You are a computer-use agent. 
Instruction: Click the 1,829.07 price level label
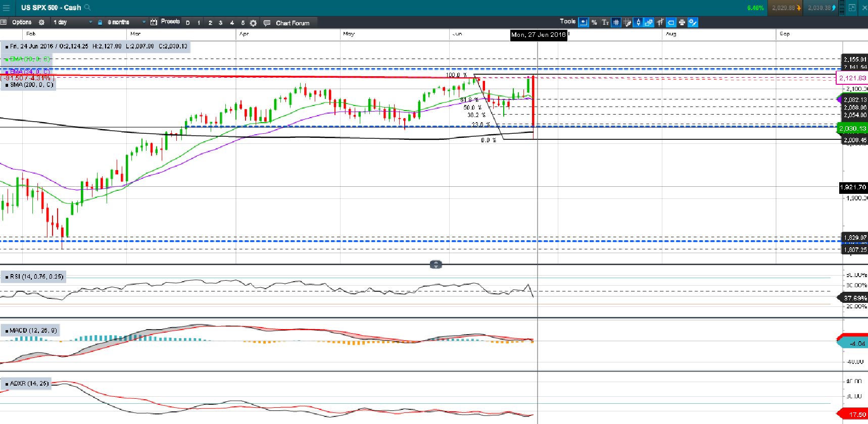click(855, 237)
